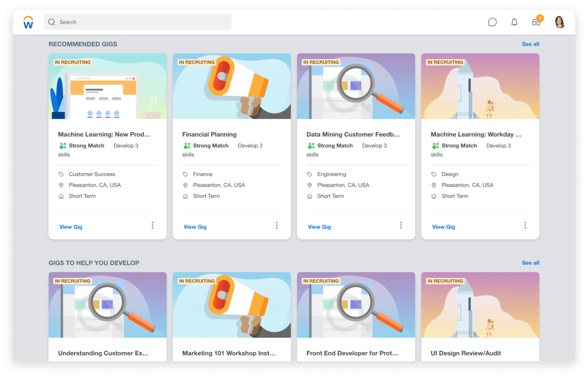Image resolution: width=588 pixels, height=377 pixels.
Task: Focus the Search input field
Action: tap(137, 22)
